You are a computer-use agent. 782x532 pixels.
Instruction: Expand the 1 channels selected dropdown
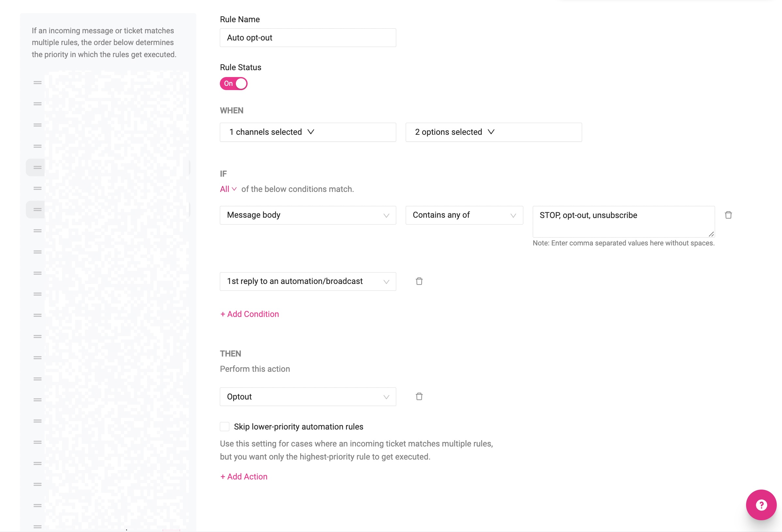[x=308, y=132]
